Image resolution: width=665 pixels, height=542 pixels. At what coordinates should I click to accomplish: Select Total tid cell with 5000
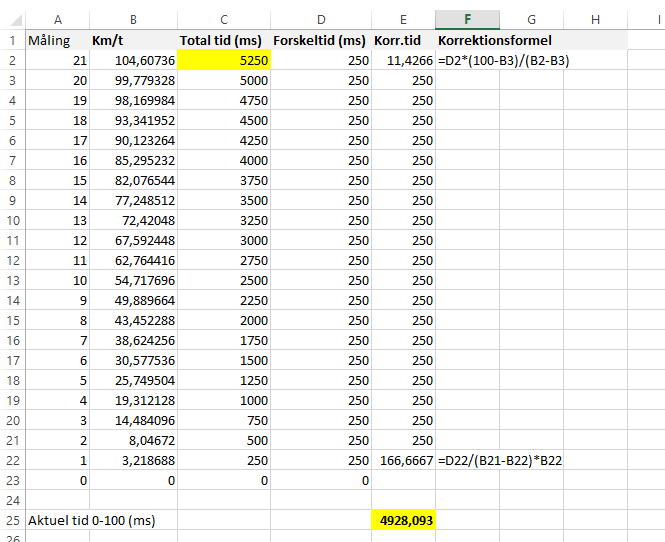tap(224, 80)
